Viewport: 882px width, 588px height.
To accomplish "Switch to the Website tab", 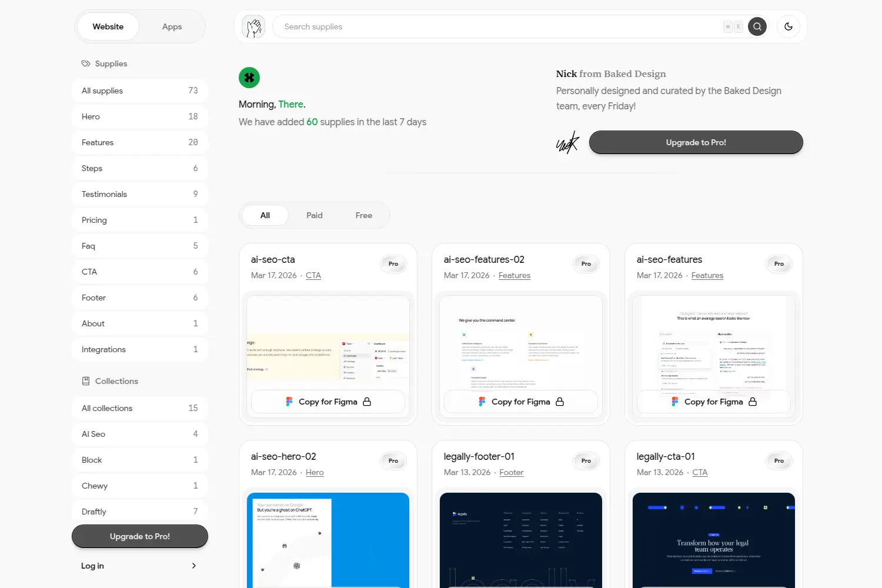I will coord(108,26).
